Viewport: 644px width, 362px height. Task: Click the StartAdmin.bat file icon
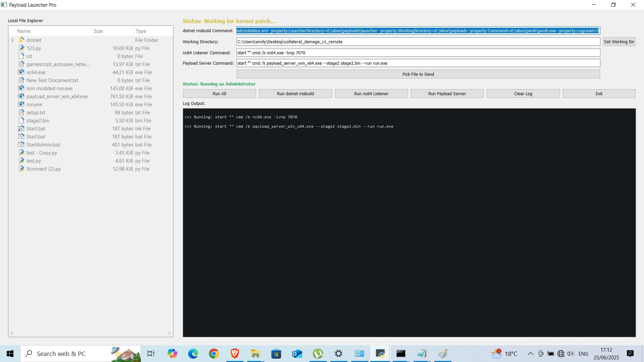(x=21, y=145)
